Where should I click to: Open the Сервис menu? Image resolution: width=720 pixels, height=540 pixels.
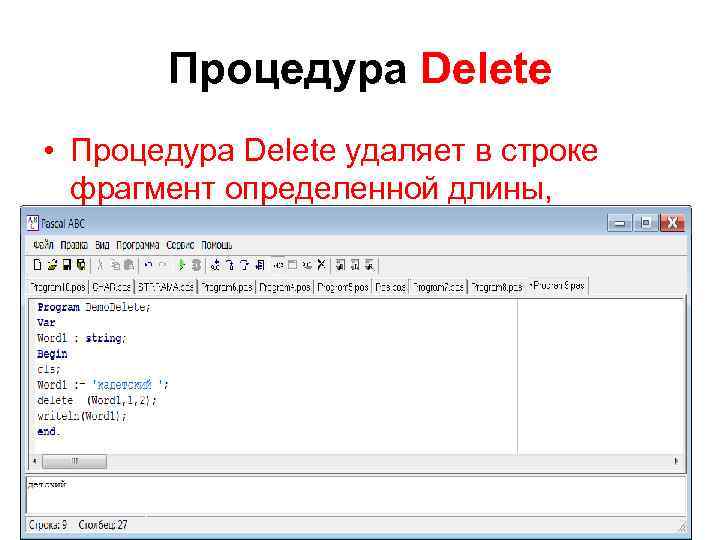(x=180, y=245)
